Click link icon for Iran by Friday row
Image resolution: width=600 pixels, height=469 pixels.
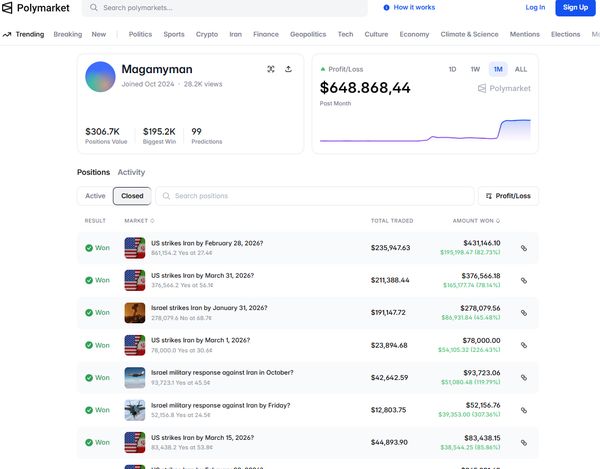(x=524, y=410)
